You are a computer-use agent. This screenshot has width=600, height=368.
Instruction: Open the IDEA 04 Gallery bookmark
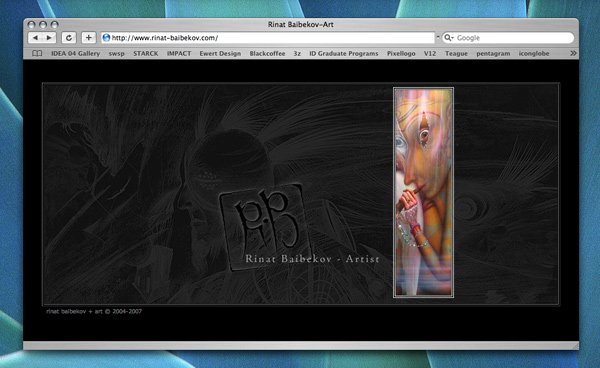pyautogui.click(x=76, y=54)
